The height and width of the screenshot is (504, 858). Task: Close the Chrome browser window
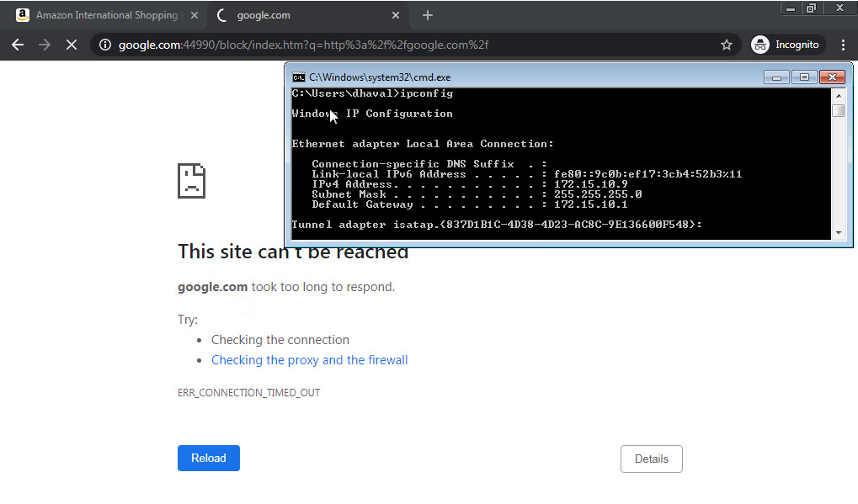[x=839, y=8]
